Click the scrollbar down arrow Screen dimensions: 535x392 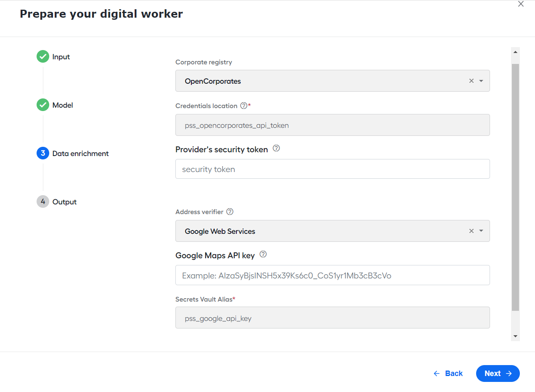tap(515, 336)
